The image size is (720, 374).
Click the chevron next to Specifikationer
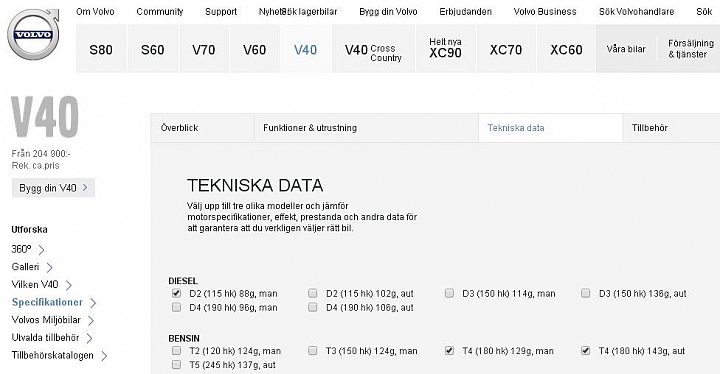point(93,303)
